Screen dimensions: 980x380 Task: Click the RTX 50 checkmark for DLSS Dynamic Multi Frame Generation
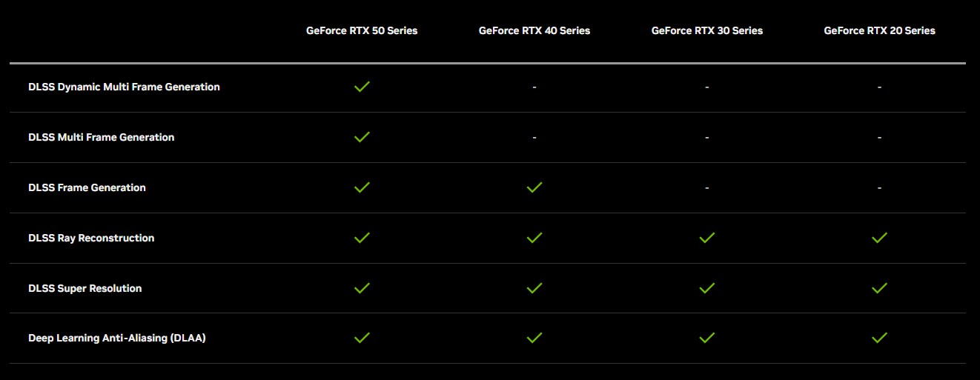pyautogui.click(x=362, y=87)
